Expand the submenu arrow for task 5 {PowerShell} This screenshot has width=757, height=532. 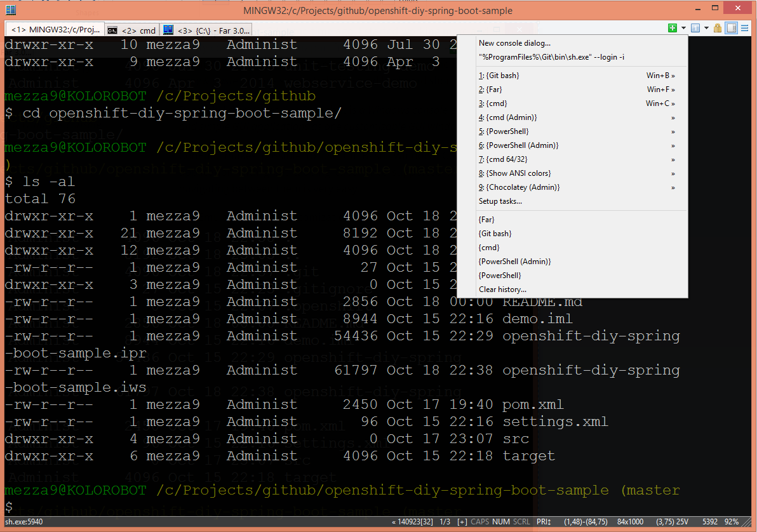pos(673,132)
